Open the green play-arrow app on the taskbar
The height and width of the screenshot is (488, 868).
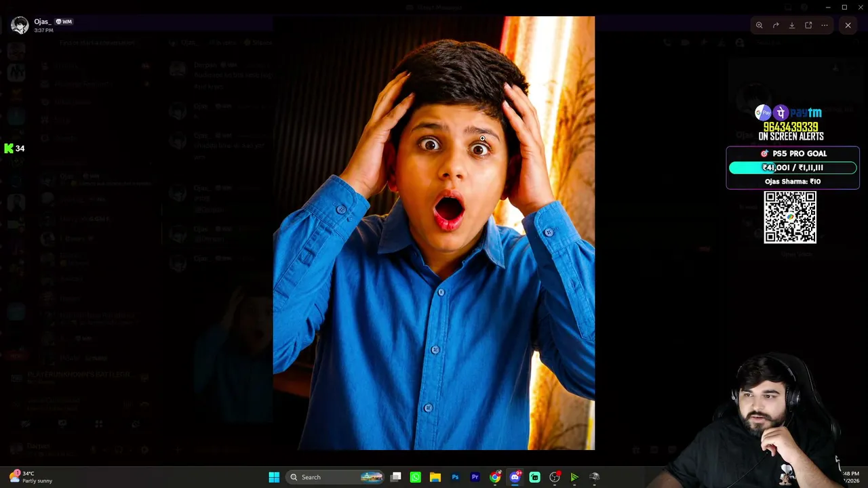point(574,477)
